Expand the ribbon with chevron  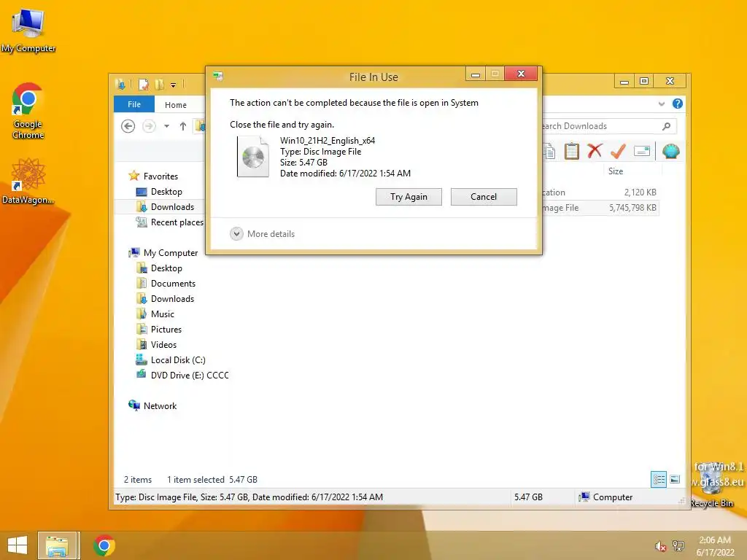coord(661,104)
